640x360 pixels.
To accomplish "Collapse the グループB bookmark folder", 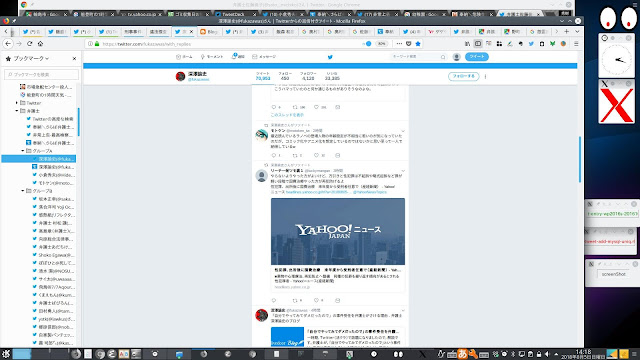I will pyautogui.click(x=23, y=191).
